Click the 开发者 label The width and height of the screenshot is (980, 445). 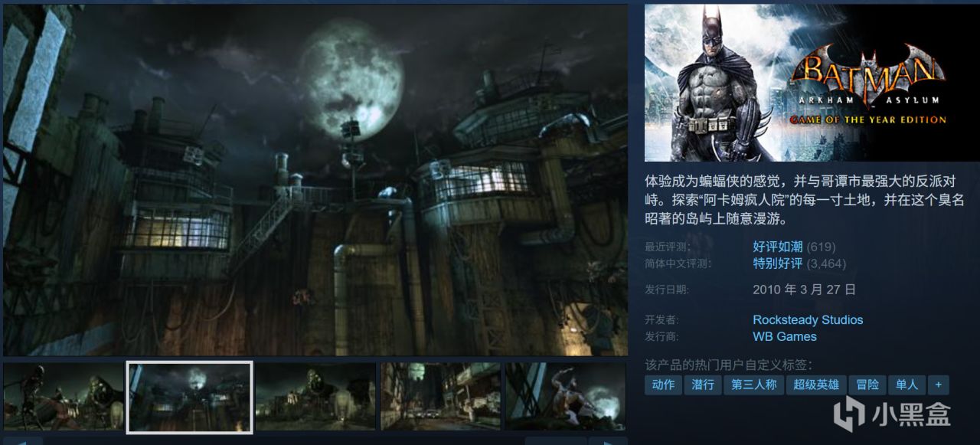pyautogui.click(x=661, y=320)
